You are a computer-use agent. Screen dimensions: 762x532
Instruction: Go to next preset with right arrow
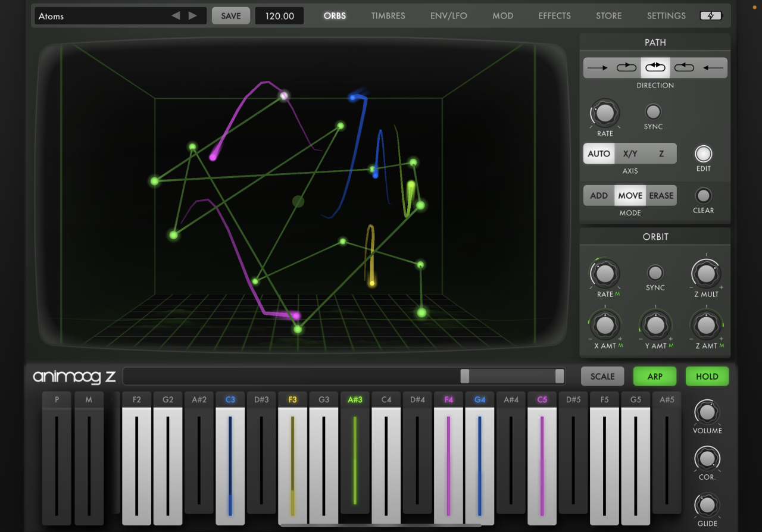pos(193,16)
